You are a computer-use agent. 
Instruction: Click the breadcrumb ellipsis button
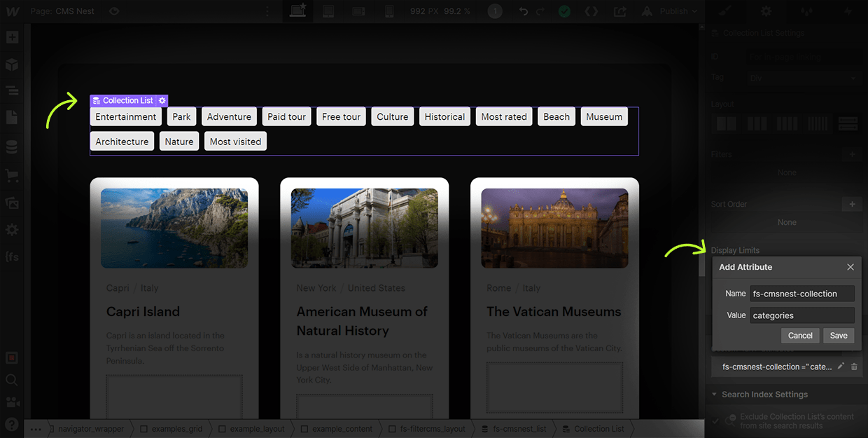pos(36,429)
